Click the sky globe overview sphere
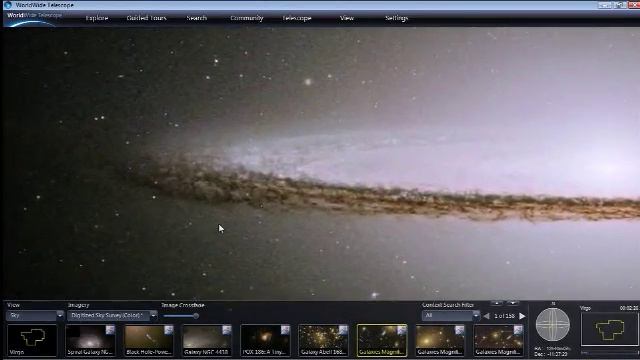 553,325
